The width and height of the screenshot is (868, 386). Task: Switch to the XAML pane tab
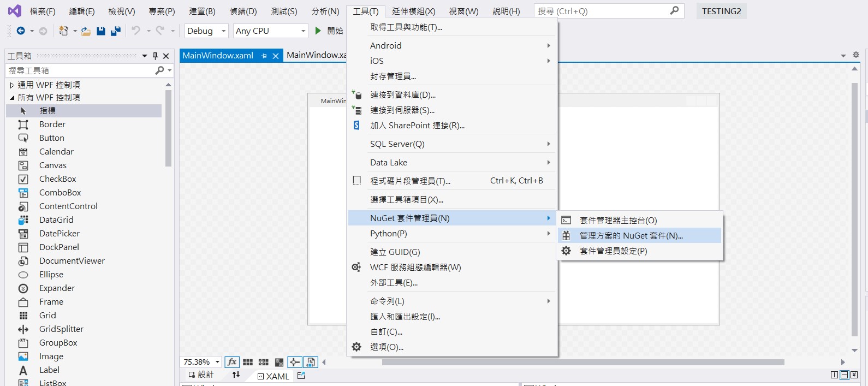(x=273, y=376)
